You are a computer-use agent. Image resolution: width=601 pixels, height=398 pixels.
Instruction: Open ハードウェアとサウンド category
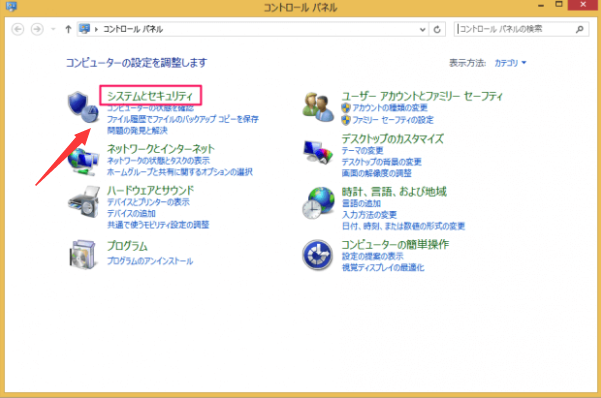coord(151,190)
